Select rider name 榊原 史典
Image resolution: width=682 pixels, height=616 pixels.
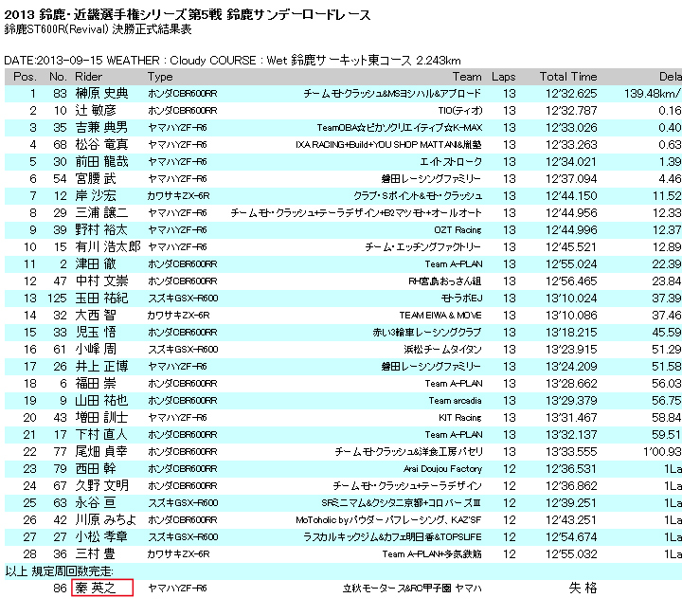pyautogui.click(x=101, y=93)
